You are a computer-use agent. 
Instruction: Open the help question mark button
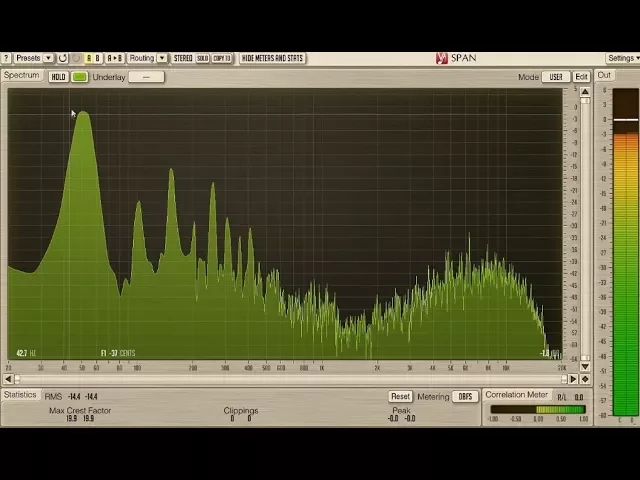click(x=6, y=58)
